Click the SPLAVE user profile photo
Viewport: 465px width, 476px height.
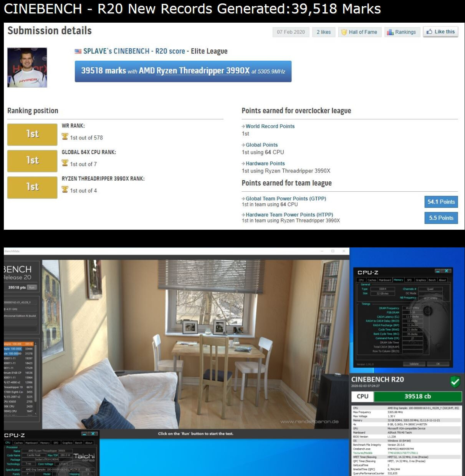pos(27,68)
